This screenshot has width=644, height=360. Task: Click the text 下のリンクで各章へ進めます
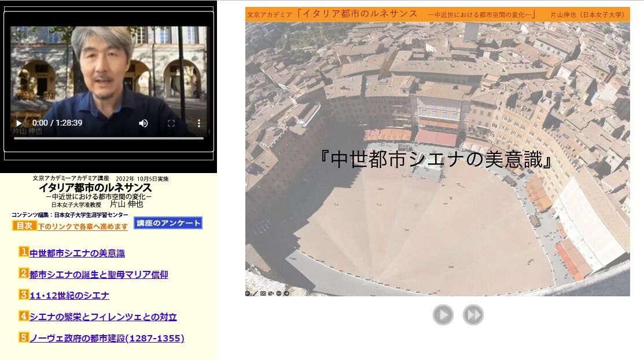pyautogui.click(x=83, y=226)
